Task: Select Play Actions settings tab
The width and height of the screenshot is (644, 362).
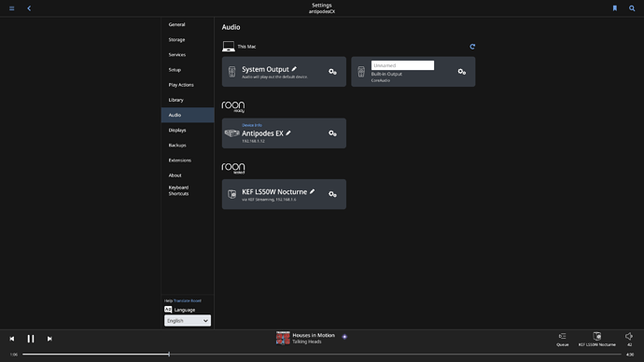Action: (188, 85)
